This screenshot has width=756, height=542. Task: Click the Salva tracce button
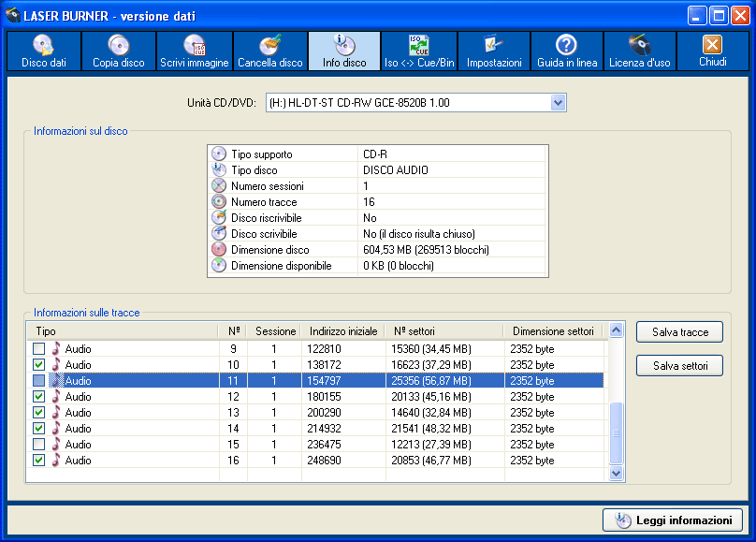[680, 332]
